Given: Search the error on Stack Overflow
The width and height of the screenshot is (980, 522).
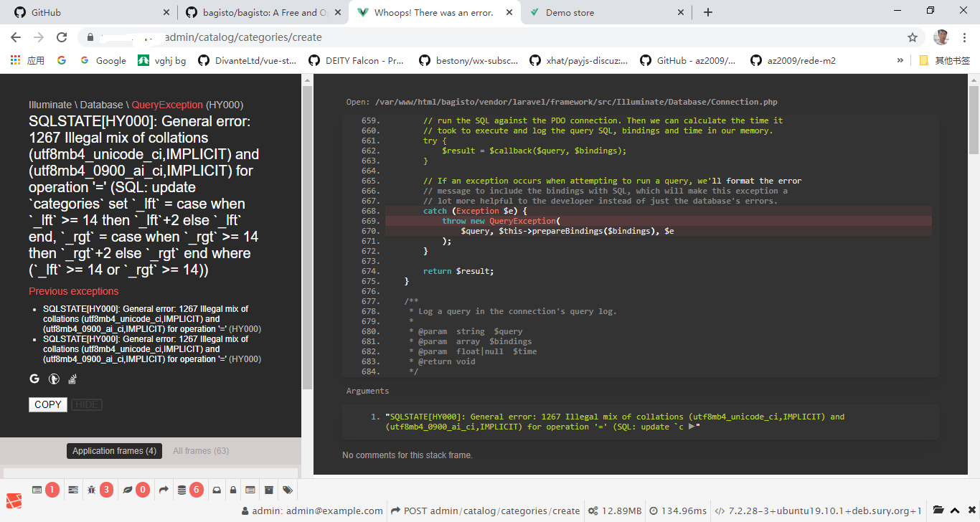Looking at the screenshot, I should click(72, 379).
